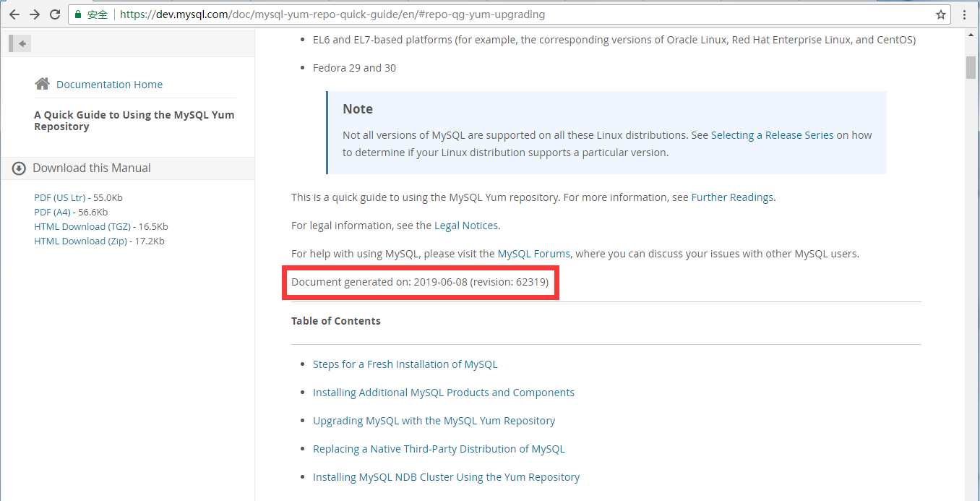Open Replacing a Native Third-Party Distribution link

[439, 449]
